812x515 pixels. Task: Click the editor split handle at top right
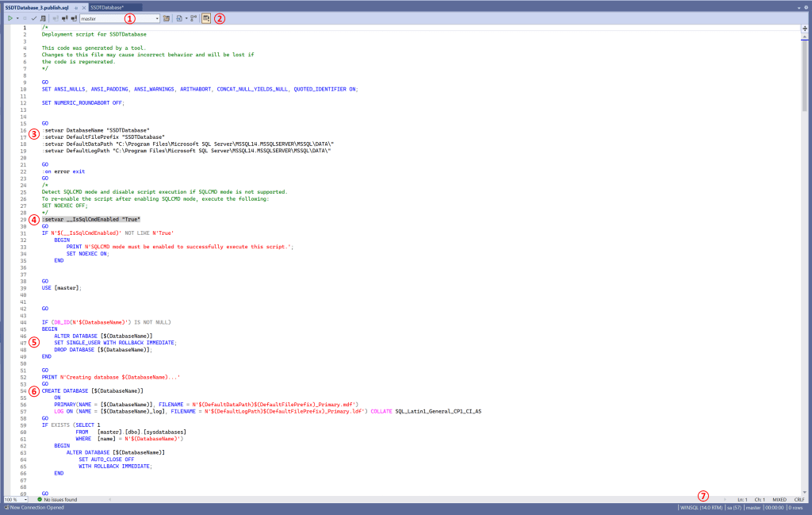point(805,28)
